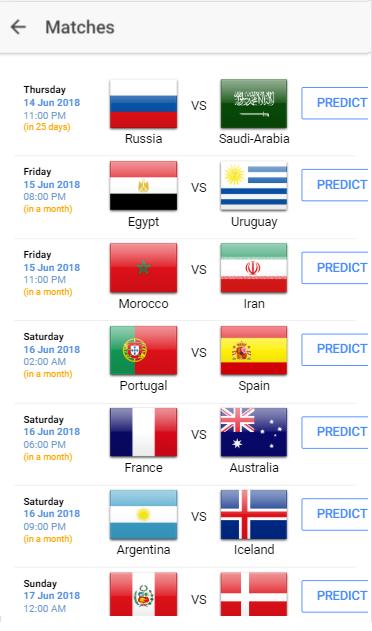The height and width of the screenshot is (631, 372).
Task: Predict the Morocco vs Iran match
Action: [336, 268]
